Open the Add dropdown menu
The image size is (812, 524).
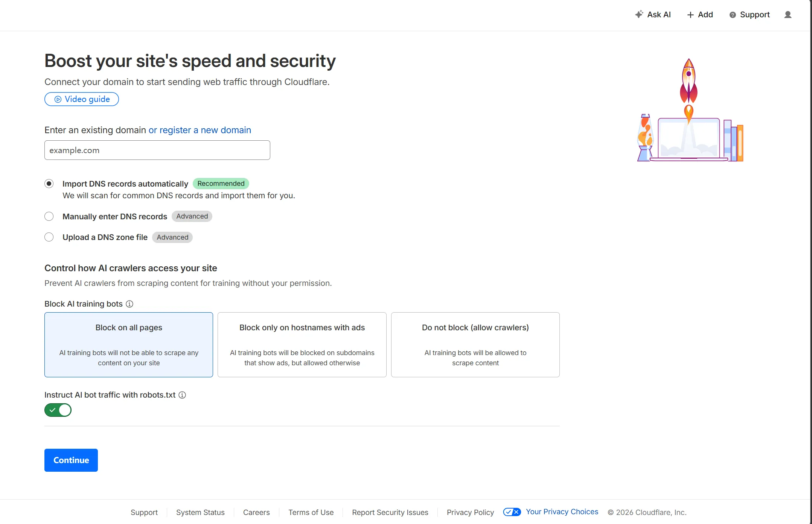pos(700,15)
